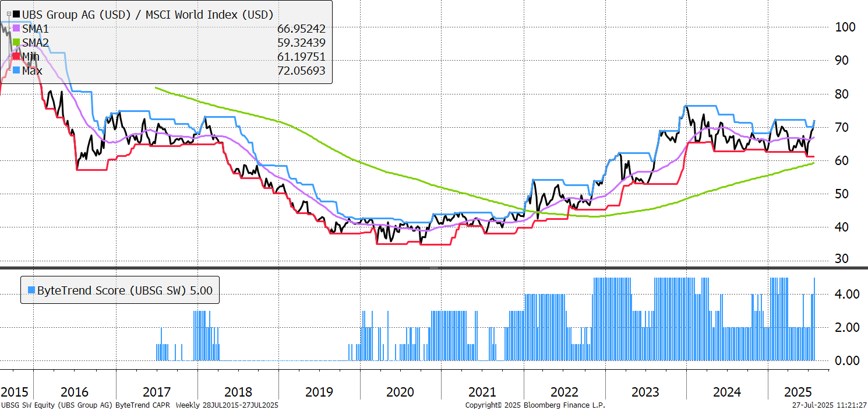Click the 4.00 score axis label
The image size is (868, 410).
[846, 294]
